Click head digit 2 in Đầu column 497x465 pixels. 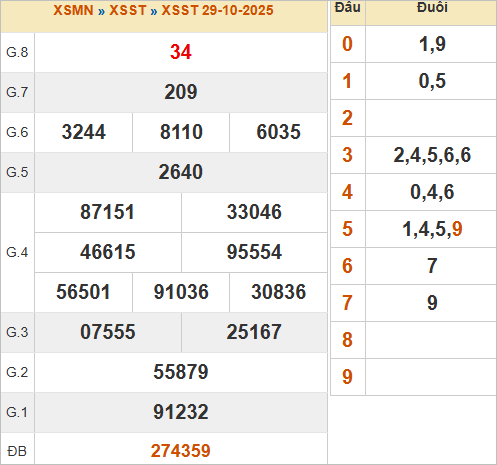[347, 118]
